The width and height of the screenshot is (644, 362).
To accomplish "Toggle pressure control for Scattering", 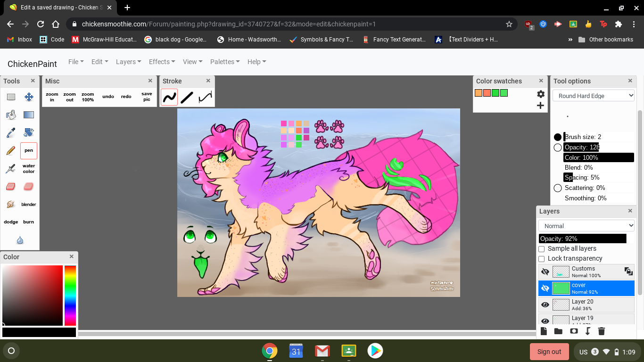I will click(x=558, y=188).
